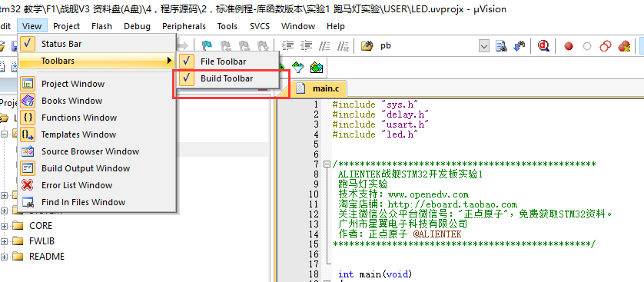Click the Find In Files Window icon
The height and width of the screenshot is (282, 644).
click(28, 202)
